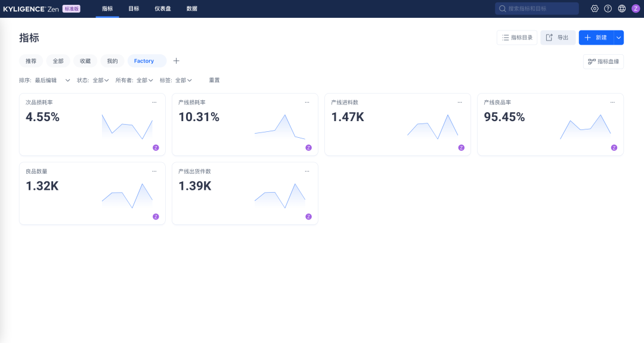This screenshot has height=343, width=644.
Task: Click the 1.47K value
Action: point(348,117)
